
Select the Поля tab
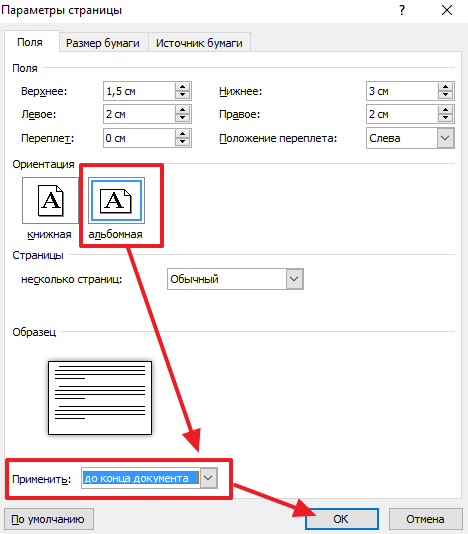pyautogui.click(x=30, y=42)
